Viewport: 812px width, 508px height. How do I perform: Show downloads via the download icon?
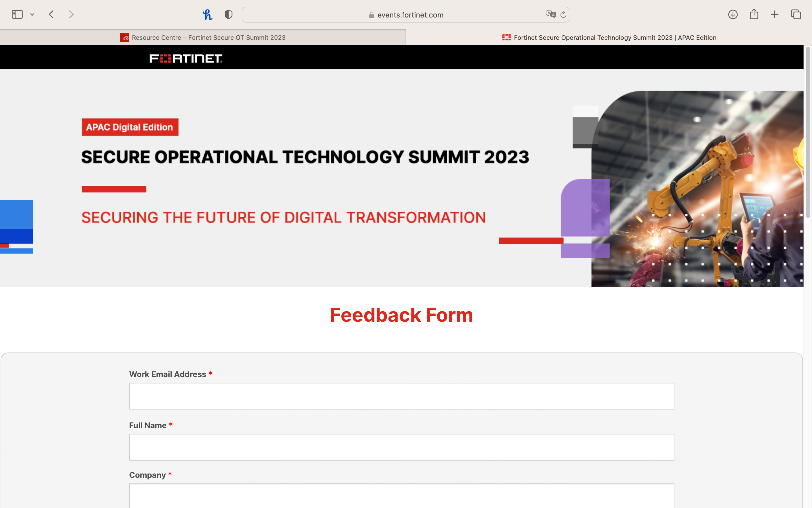point(733,14)
